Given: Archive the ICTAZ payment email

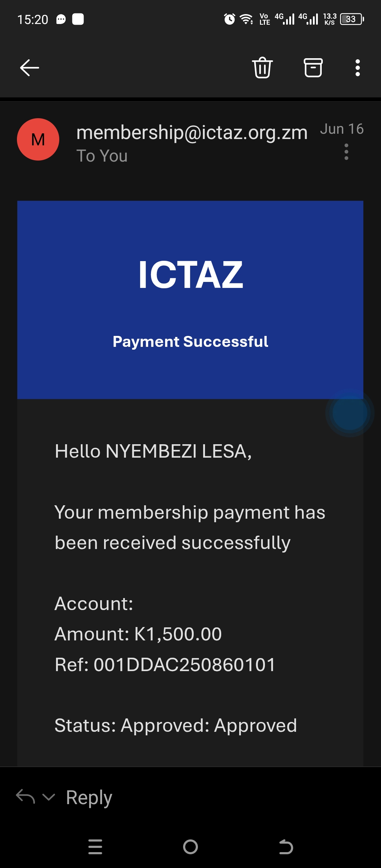Looking at the screenshot, I should pos(313,67).
